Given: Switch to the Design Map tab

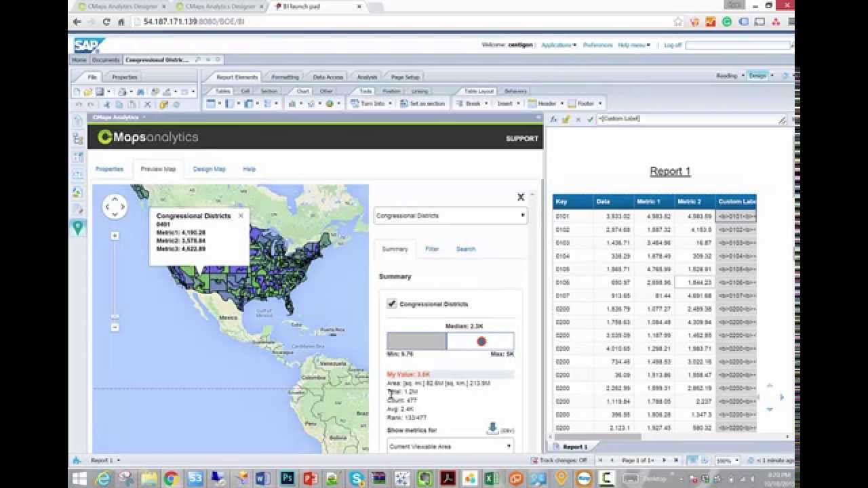Looking at the screenshot, I should pyautogui.click(x=210, y=169).
